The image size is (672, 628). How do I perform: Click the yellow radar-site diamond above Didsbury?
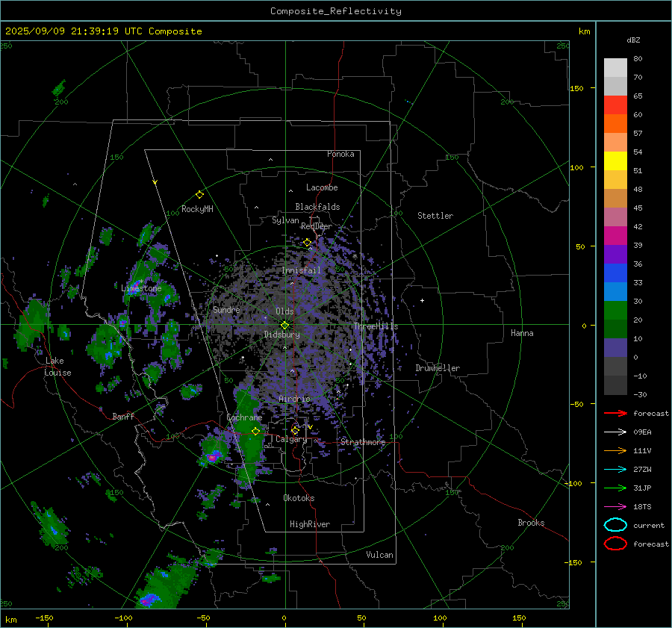[284, 326]
